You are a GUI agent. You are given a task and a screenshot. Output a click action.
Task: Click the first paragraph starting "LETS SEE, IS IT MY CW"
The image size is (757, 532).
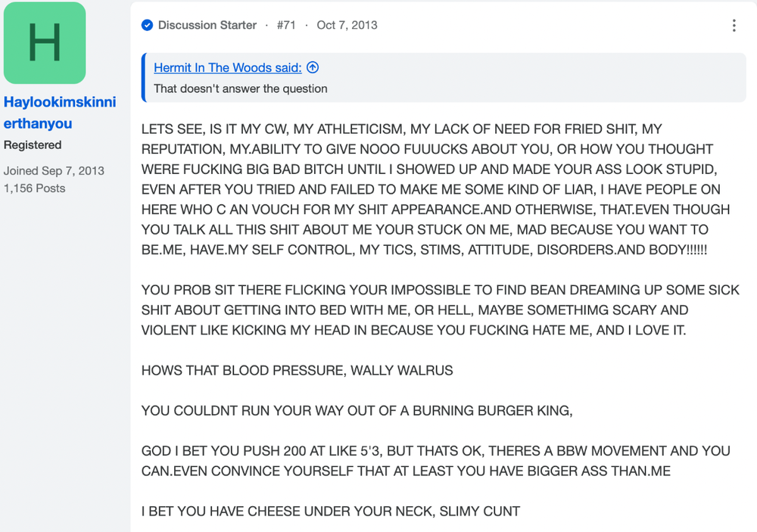[x=435, y=189]
